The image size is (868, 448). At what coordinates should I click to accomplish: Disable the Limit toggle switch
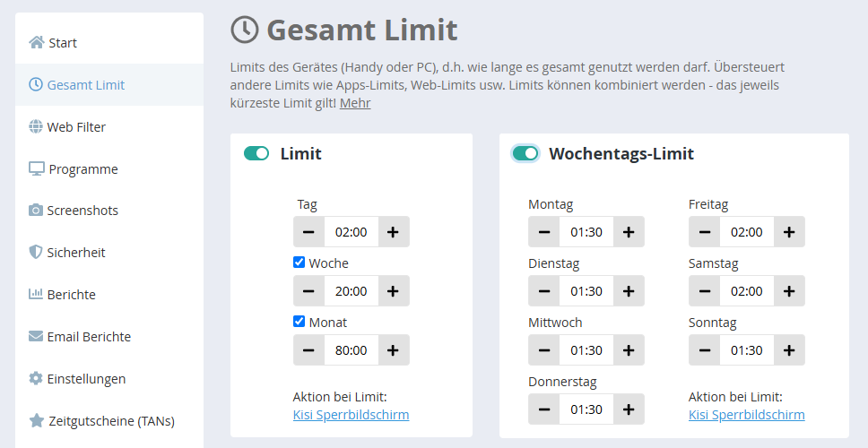coord(256,154)
